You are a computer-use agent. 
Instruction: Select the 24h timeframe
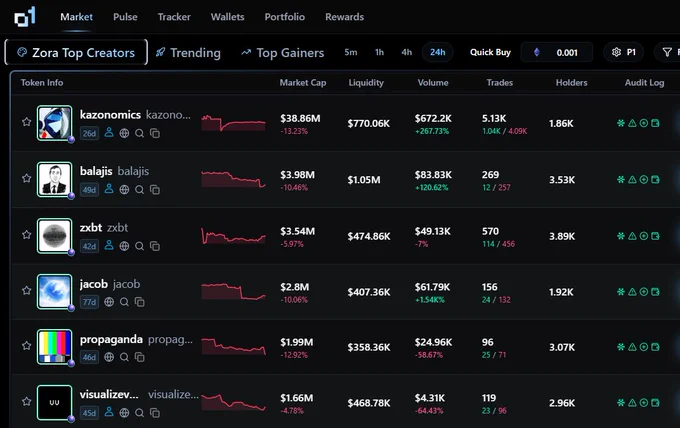click(x=438, y=52)
